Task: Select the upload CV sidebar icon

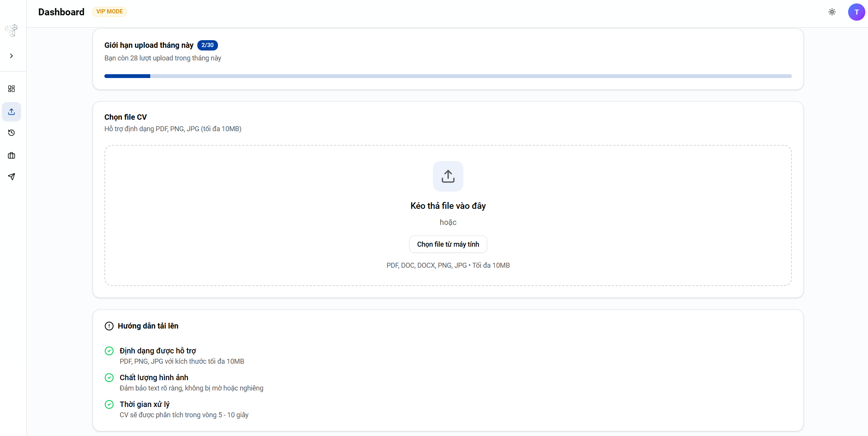Action: [x=11, y=112]
